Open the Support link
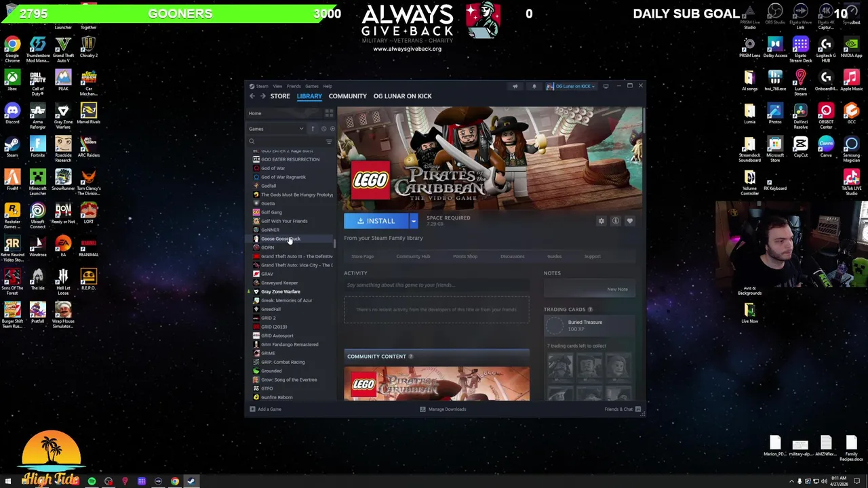Viewport: 868px width, 488px height. click(x=592, y=256)
